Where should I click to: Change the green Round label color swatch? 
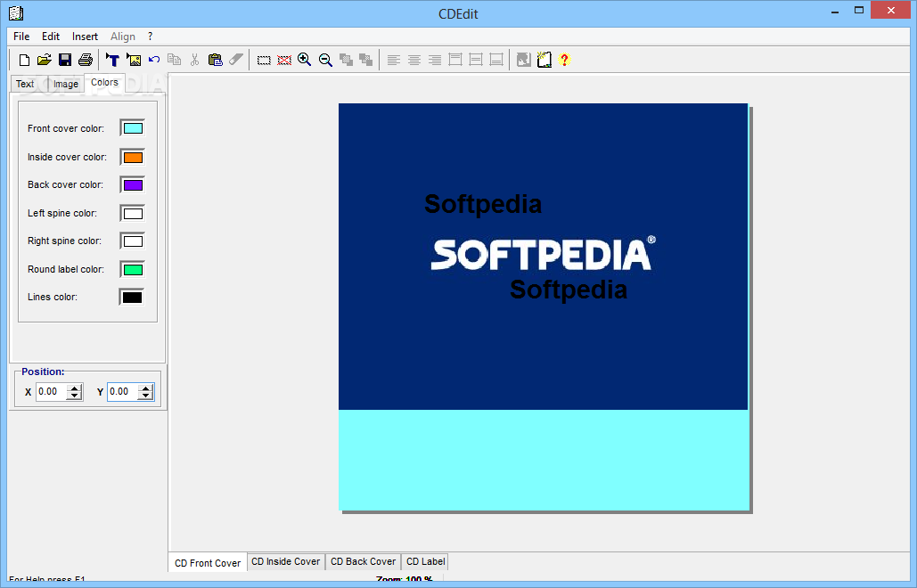click(133, 269)
